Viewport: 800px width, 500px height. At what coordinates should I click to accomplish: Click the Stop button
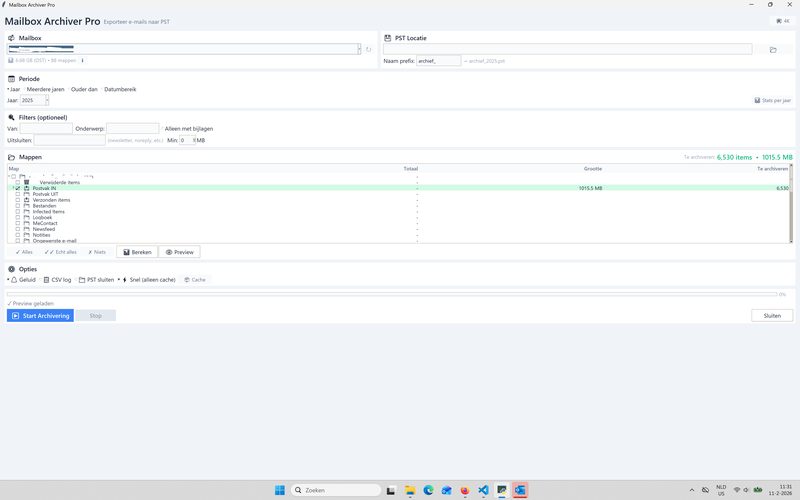[95, 316]
